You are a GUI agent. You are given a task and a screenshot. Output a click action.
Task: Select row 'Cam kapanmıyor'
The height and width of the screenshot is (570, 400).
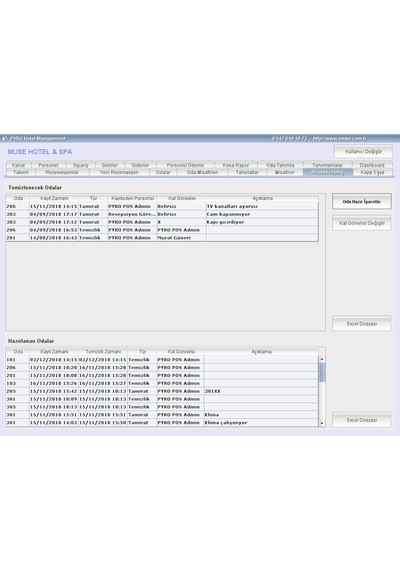pyautogui.click(x=162, y=214)
